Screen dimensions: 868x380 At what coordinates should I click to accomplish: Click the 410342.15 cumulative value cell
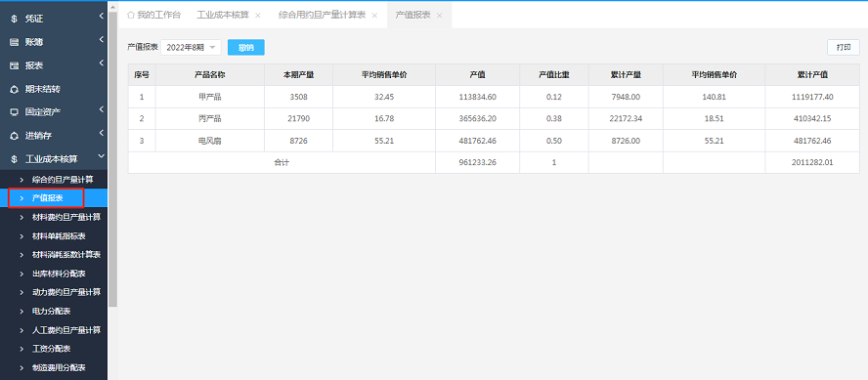coord(812,119)
